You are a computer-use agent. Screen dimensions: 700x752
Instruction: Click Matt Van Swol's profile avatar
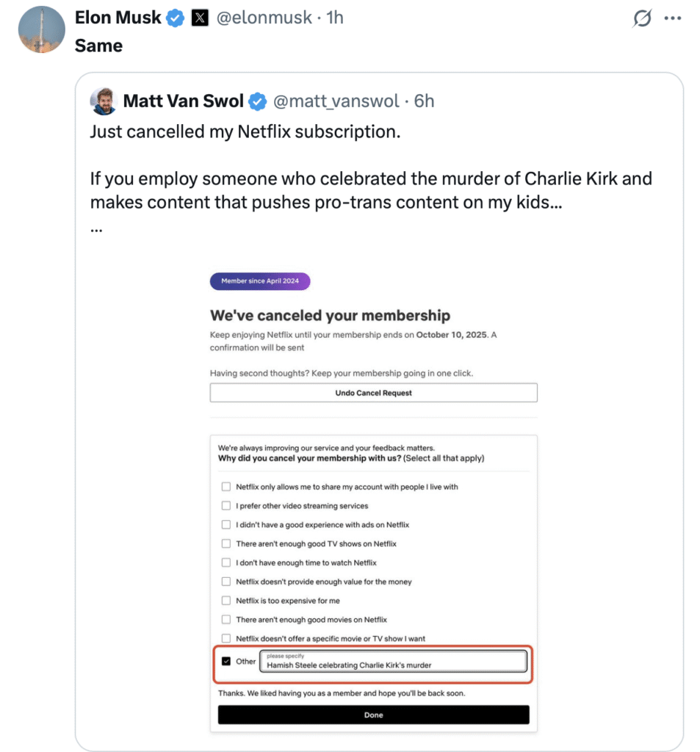[104, 101]
